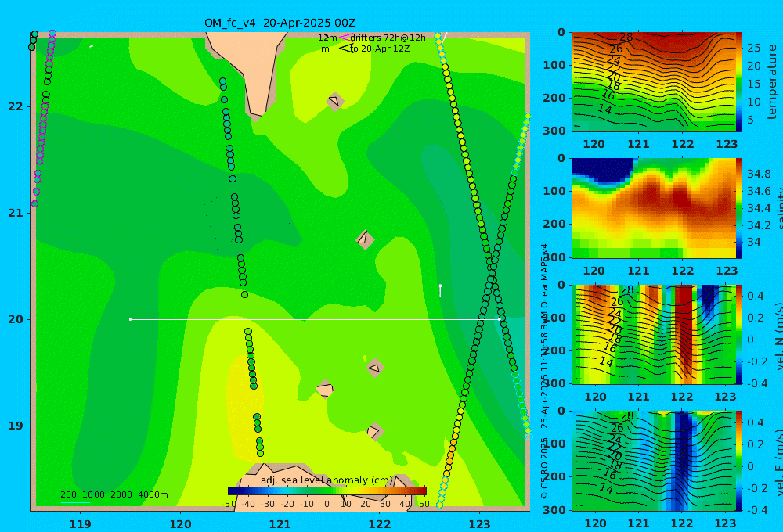Screen dimensions: 783x532
Task: Click the '200 1000 2000 4000m' depth legend
Action: [114, 494]
